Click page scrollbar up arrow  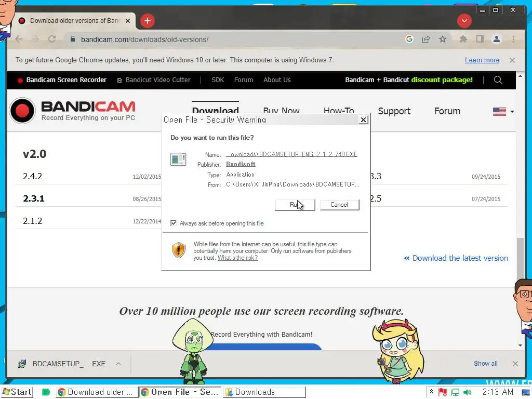pyautogui.click(x=521, y=76)
